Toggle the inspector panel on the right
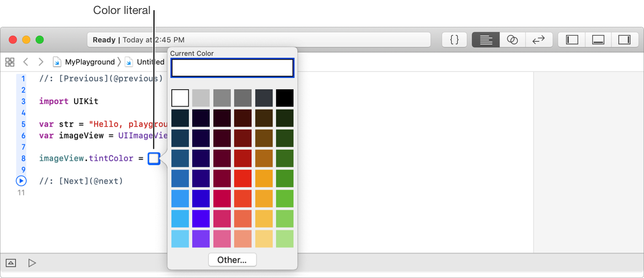Viewport: 644px width, 278px height. [624, 40]
